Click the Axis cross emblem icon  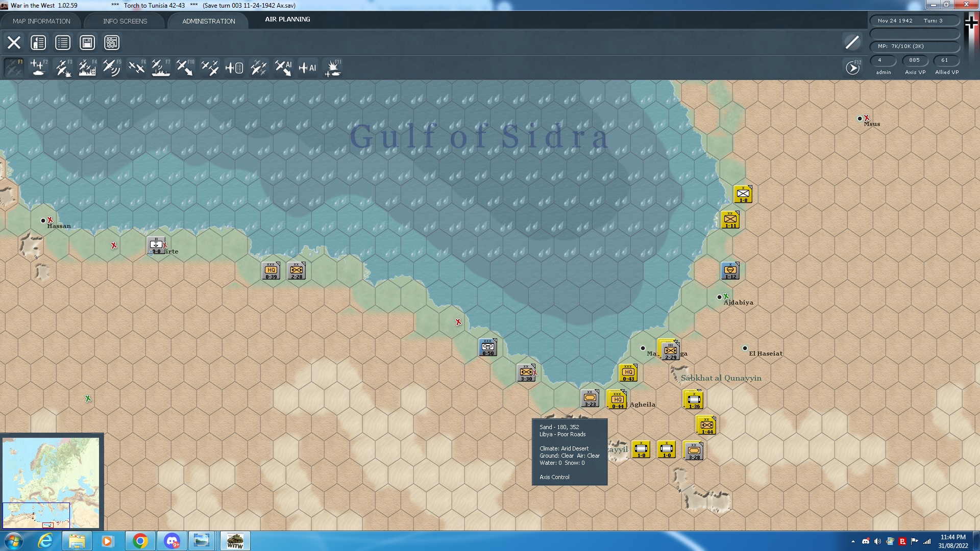(971, 22)
